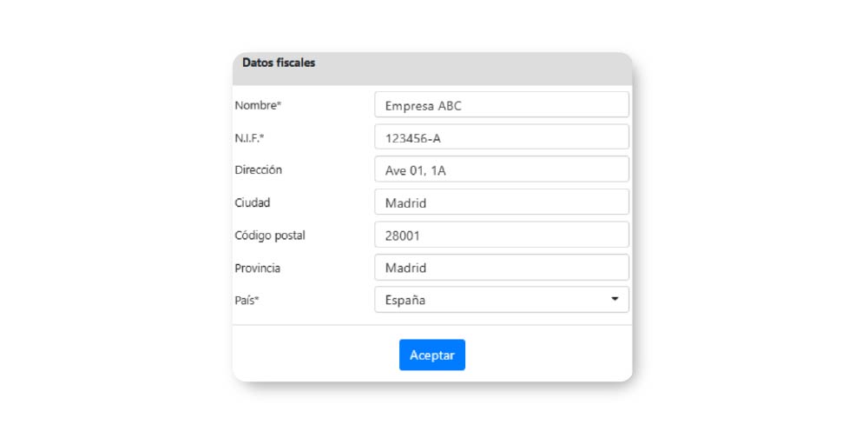Image resolution: width=868 pixels, height=431 pixels.
Task: Click into the Ciudad text field
Action: click(x=501, y=202)
